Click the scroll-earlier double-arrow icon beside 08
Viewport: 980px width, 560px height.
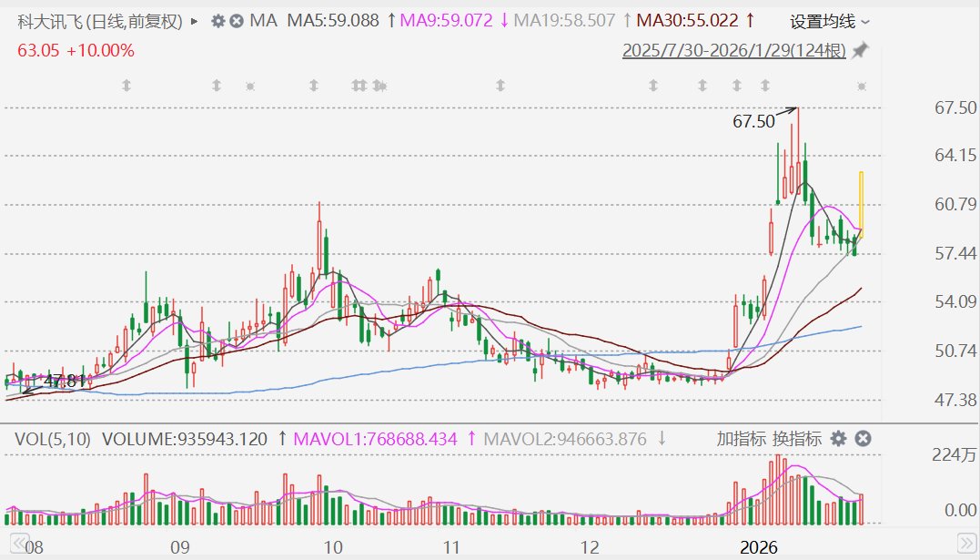click(19, 543)
